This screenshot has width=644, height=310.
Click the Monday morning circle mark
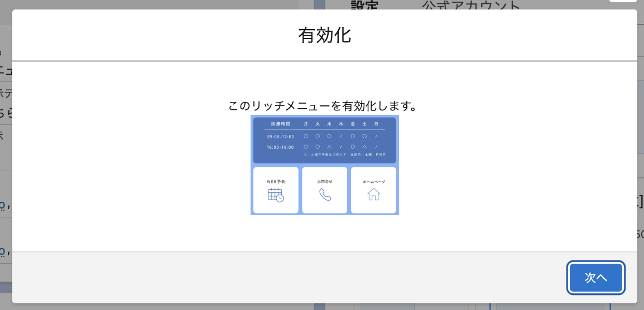[x=306, y=136]
